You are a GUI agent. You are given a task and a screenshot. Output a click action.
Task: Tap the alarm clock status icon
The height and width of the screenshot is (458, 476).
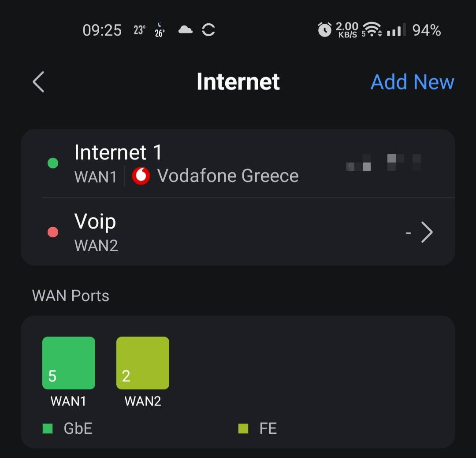pos(324,30)
